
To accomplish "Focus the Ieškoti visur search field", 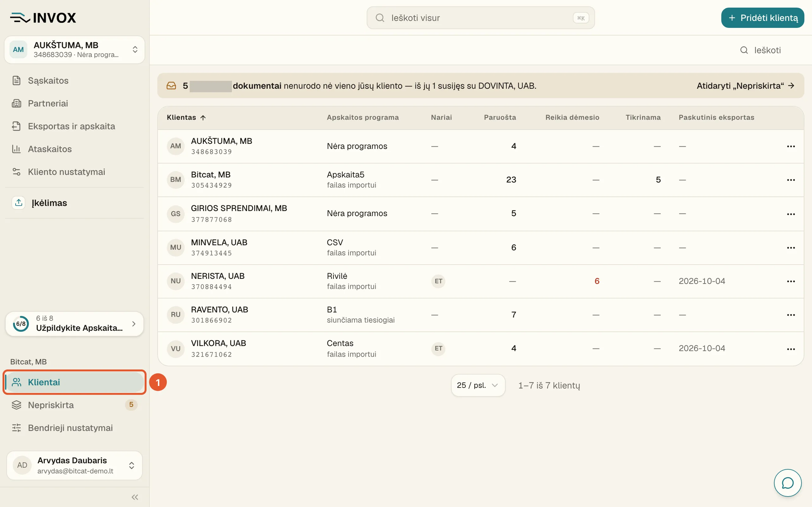I will coord(481,18).
